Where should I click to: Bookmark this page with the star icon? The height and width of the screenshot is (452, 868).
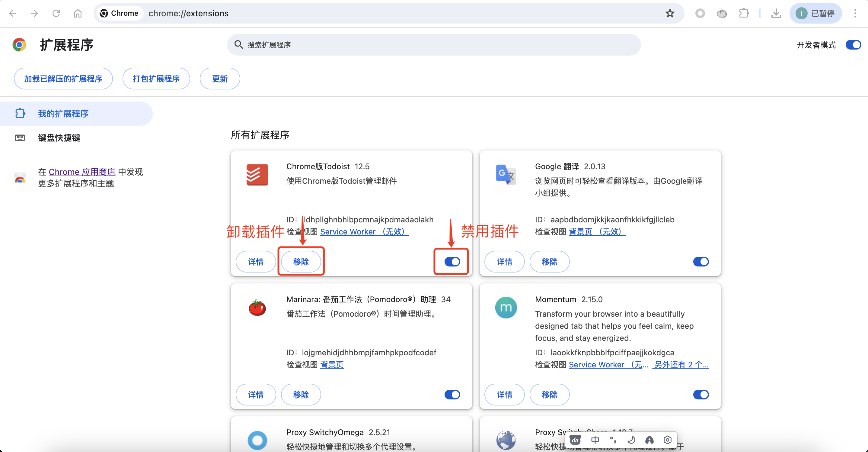coord(670,14)
